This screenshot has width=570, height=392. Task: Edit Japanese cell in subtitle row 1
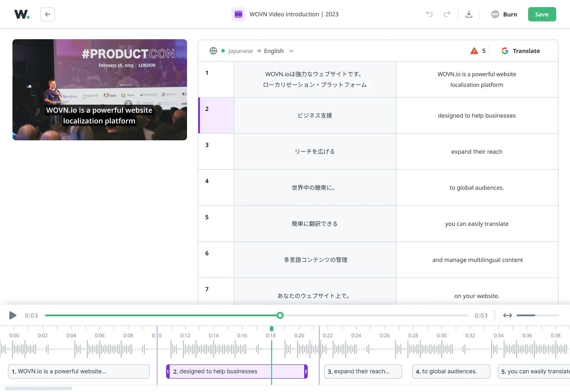315,79
